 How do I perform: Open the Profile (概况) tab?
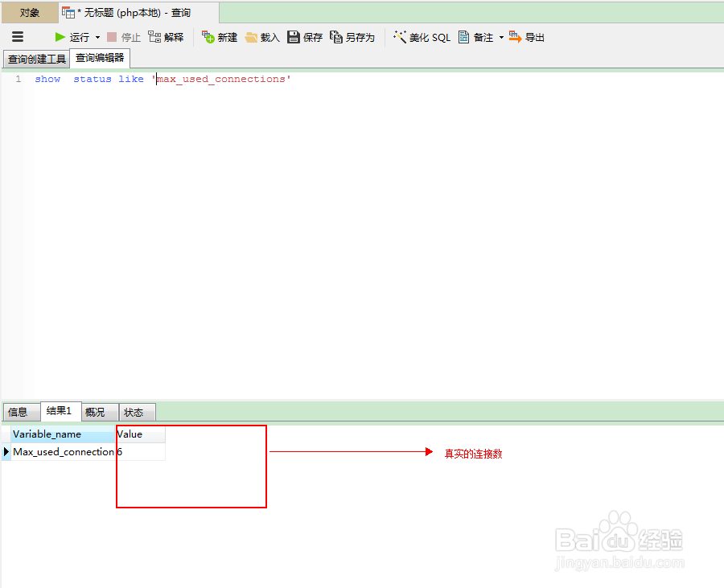click(x=100, y=412)
